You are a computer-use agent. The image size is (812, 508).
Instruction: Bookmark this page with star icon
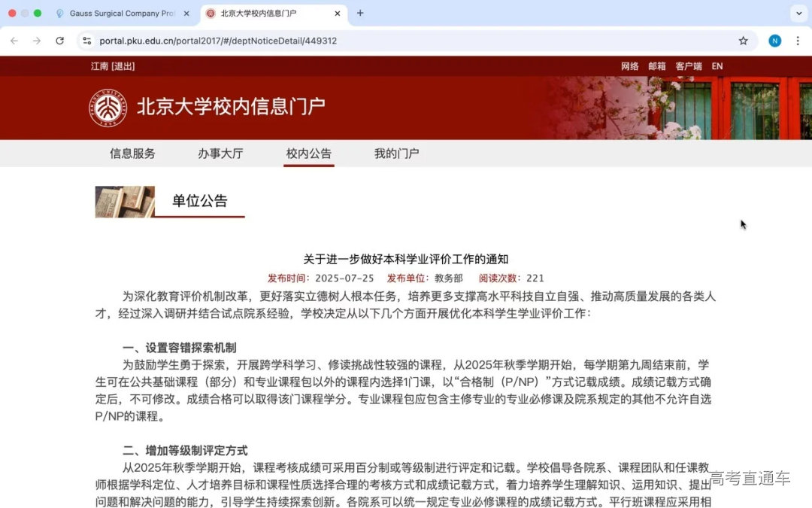click(x=743, y=41)
